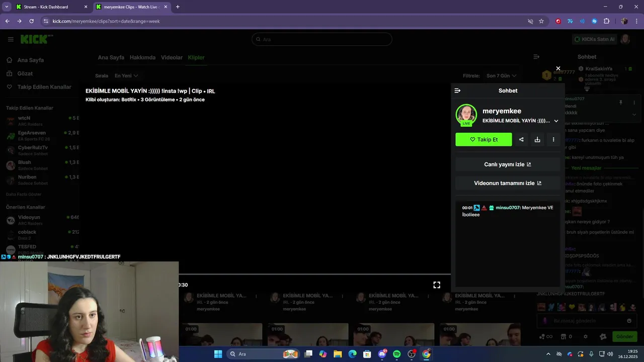
Task: Open the En Yeni sort dropdown
Action: click(x=126, y=76)
